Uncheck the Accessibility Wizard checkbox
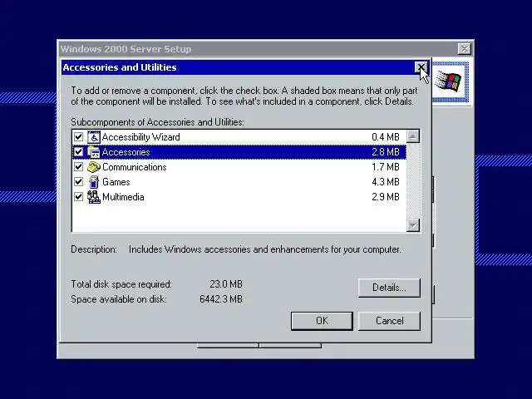532x399 pixels. click(x=78, y=137)
